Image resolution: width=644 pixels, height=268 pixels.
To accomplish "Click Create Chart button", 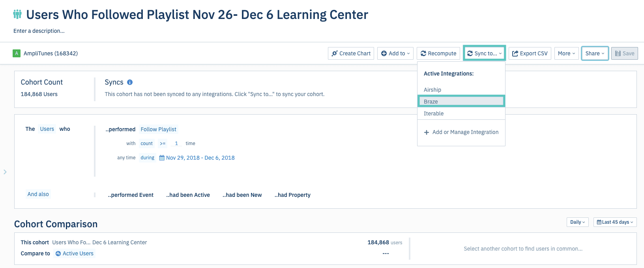I will point(351,53).
